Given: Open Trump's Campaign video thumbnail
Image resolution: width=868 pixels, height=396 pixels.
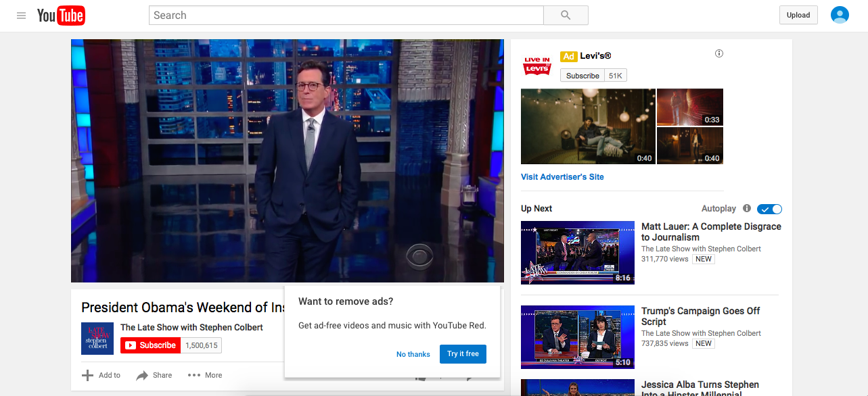Looking at the screenshot, I should point(578,337).
